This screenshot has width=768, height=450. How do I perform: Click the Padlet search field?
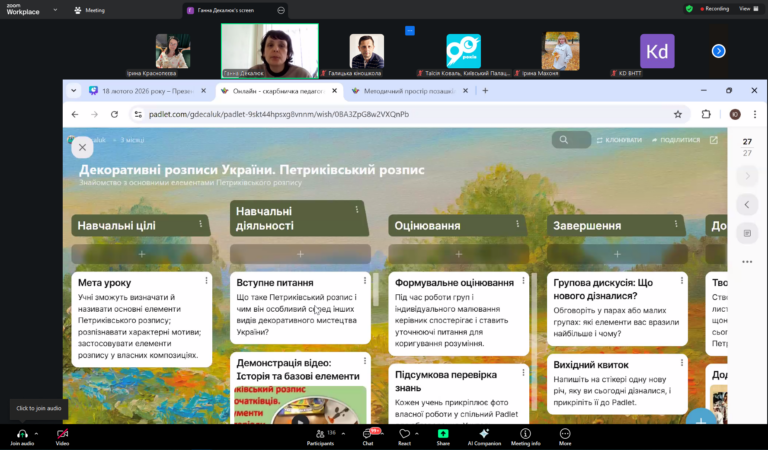tap(571, 140)
